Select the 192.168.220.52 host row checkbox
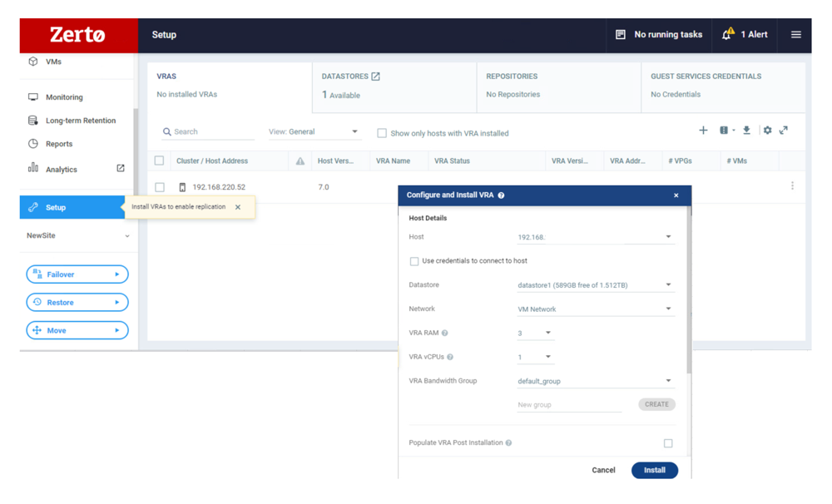 (160, 187)
